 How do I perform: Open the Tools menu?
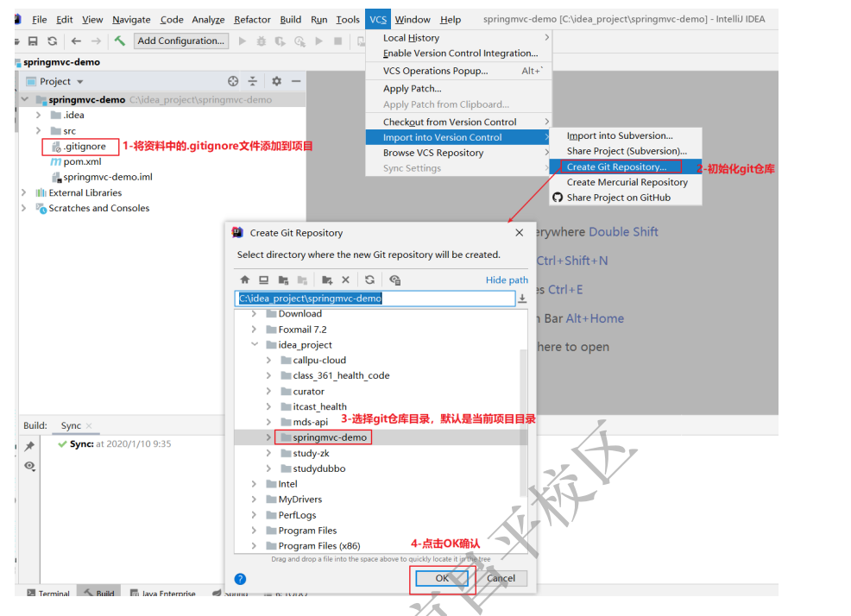[348, 20]
